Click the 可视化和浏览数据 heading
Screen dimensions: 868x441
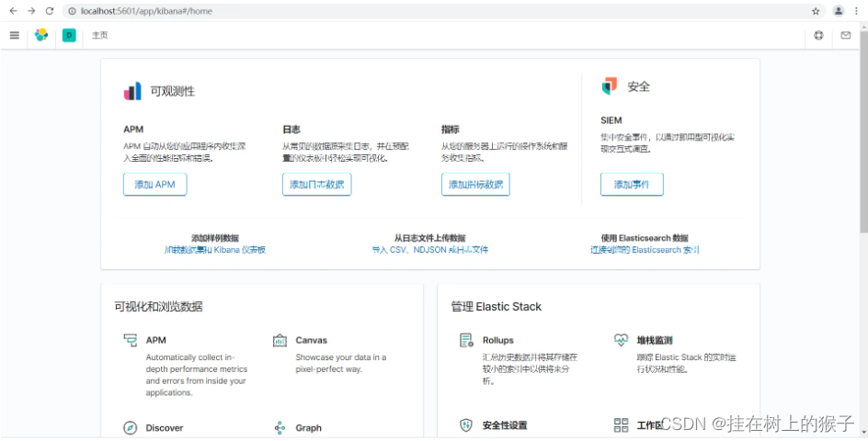158,307
